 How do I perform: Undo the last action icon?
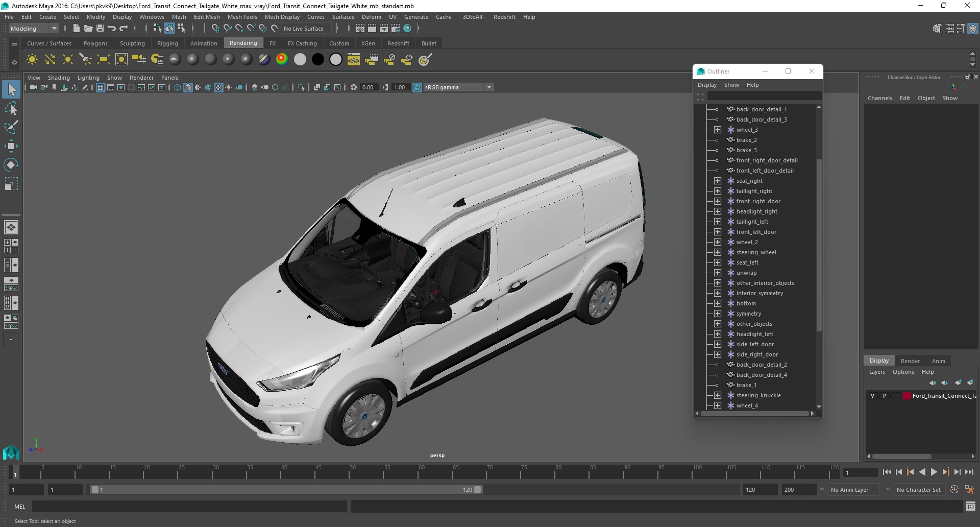click(112, 29)
